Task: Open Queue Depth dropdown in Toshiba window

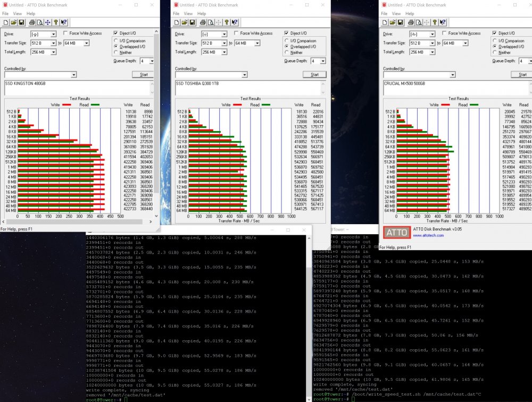Action: (x=323, y=61)
